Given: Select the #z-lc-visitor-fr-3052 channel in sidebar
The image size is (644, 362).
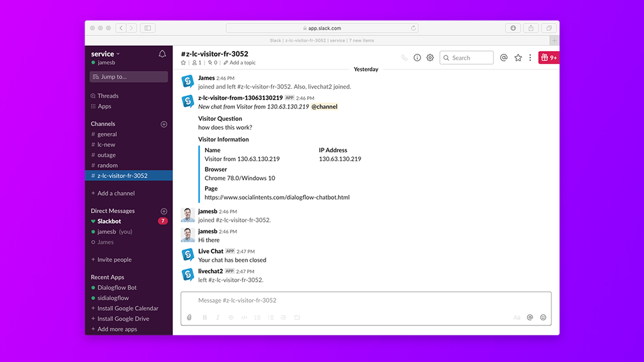Looking at the screenshot, I should coord(129,176).
